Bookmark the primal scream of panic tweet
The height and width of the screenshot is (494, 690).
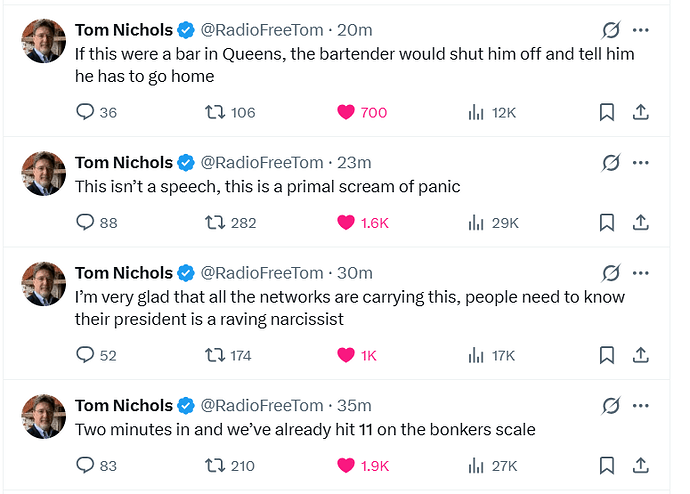pyautogui.click(x=606, y=222)
